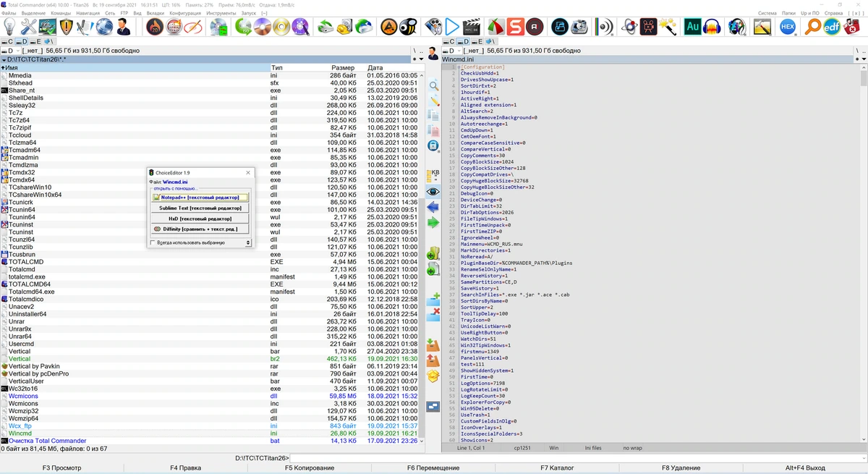The width and height of the screenshot is (868, 474).
Task: Open the Инструменты menu
Action: [x=221, y=13]
